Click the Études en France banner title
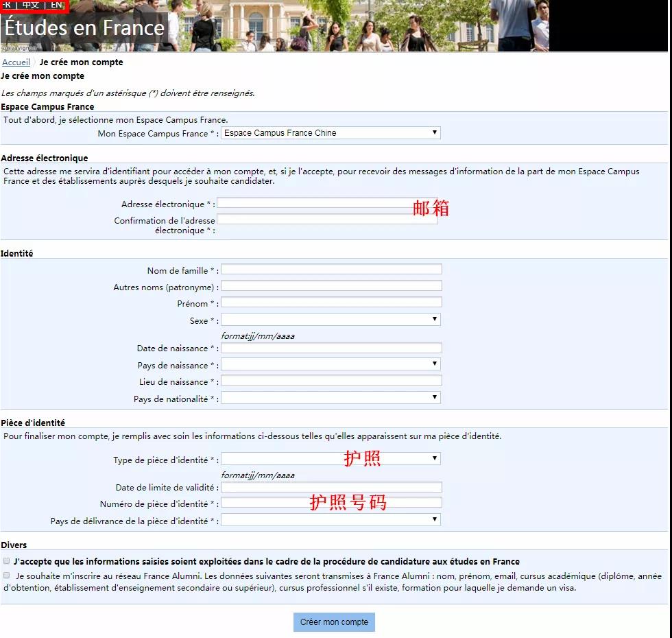 [x=84, y=28]
